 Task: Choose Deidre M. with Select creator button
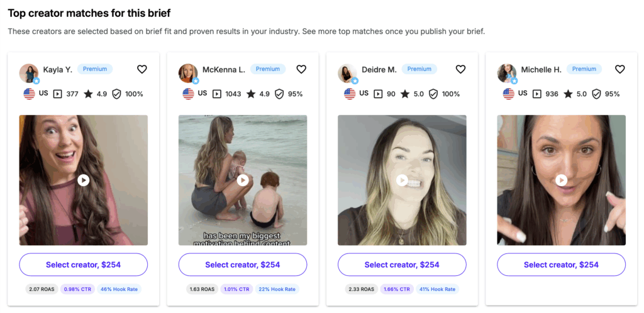[402, 265]
